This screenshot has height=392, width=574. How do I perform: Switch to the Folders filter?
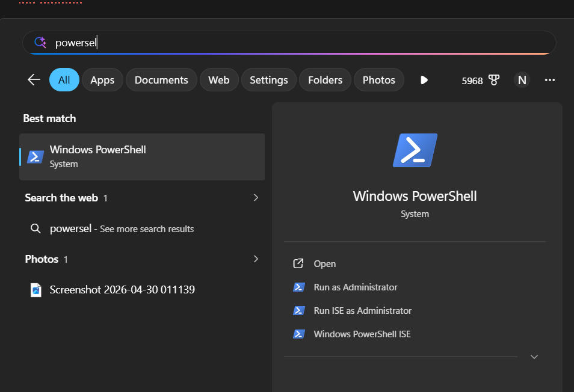coord(325,80)
